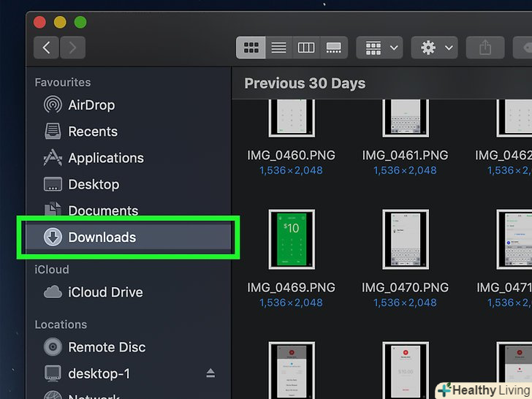Select Downloads in the sidebar
Viewport: 532px width, 399px height.
pos(102,237)
